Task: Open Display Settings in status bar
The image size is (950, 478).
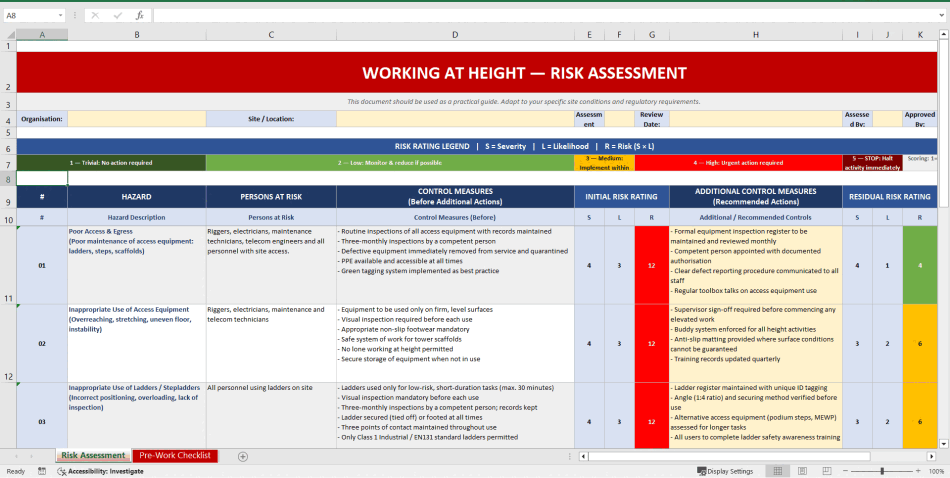Action: click(724, 471)
